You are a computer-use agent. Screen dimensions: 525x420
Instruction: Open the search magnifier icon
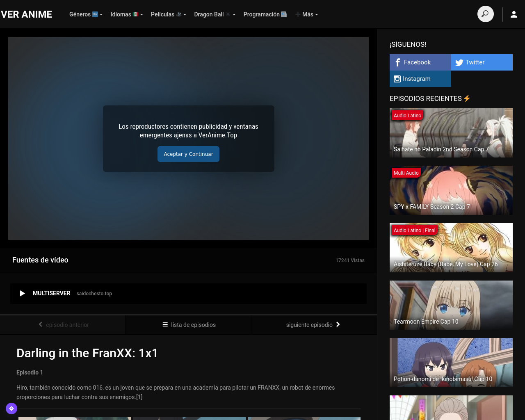(485, 14)
